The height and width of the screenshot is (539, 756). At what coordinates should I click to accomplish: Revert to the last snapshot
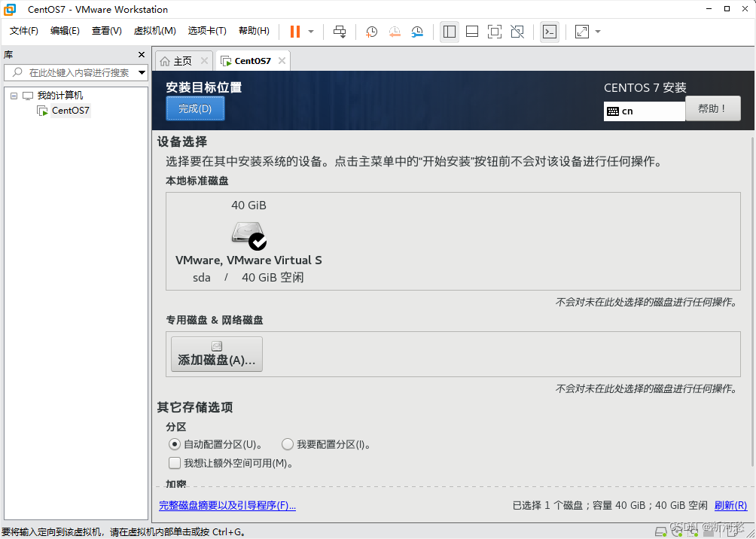(395, 32)
